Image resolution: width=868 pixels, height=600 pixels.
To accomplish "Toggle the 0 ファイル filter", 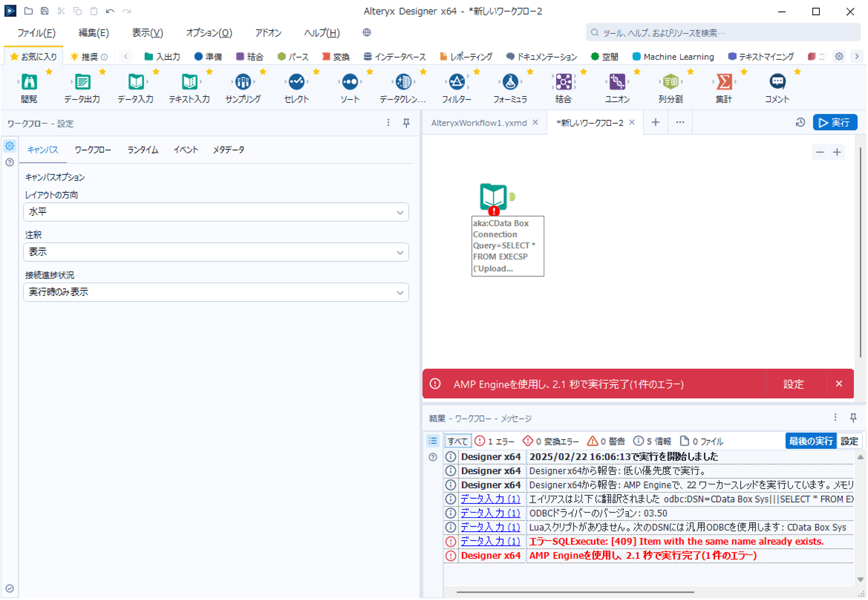I will [x=701, y=441].
